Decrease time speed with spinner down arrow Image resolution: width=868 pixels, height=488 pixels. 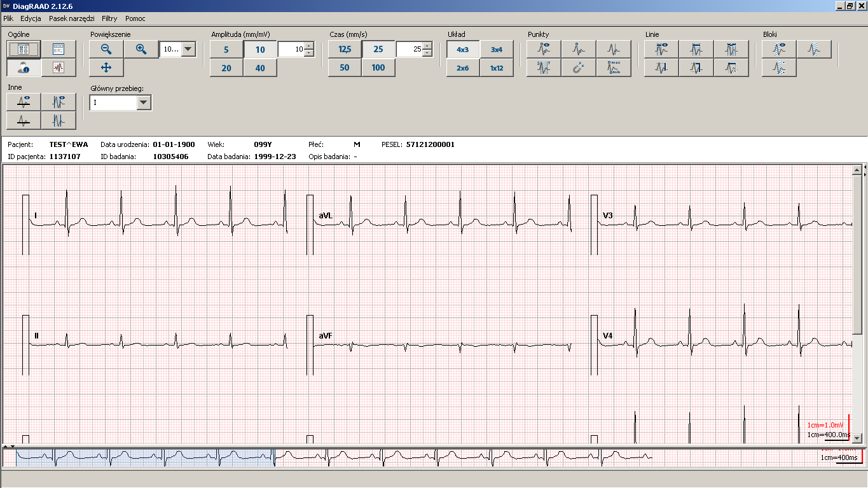427,53
